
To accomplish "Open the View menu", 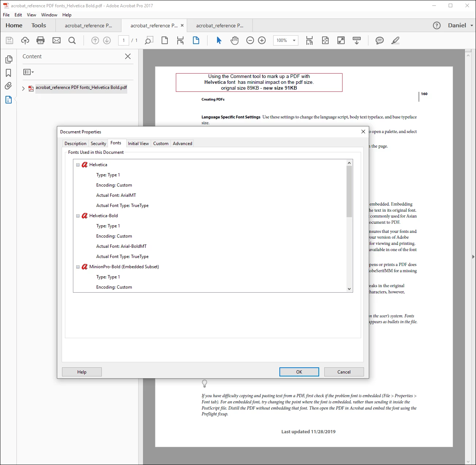I will [31, 15].
